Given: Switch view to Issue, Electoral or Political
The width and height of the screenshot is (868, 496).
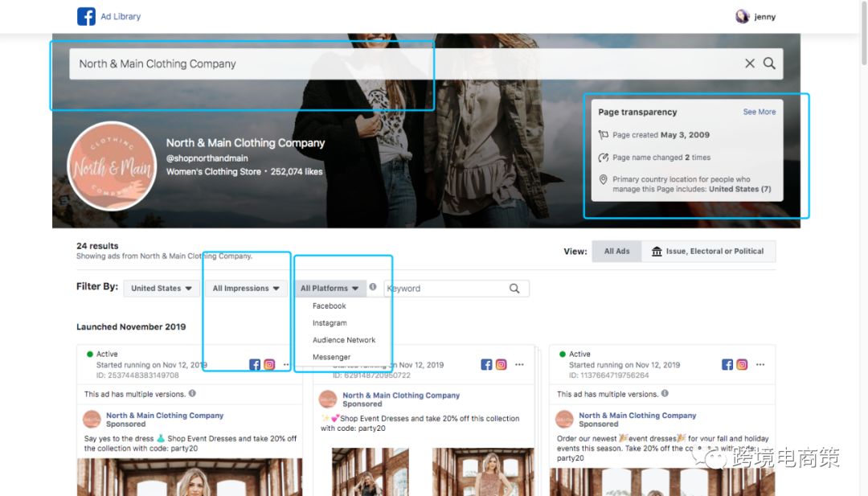Looking at the screenshot, I should click(x=707, y=251).
